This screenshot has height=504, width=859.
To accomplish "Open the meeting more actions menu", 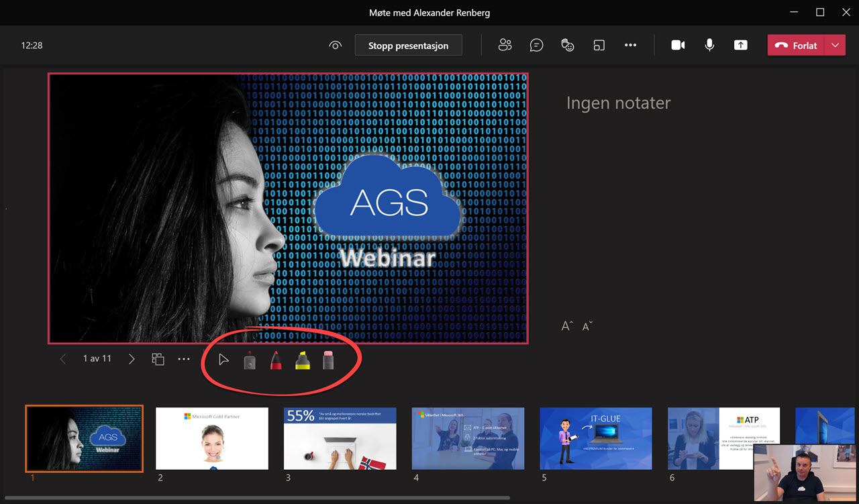I will click(630, 45).
